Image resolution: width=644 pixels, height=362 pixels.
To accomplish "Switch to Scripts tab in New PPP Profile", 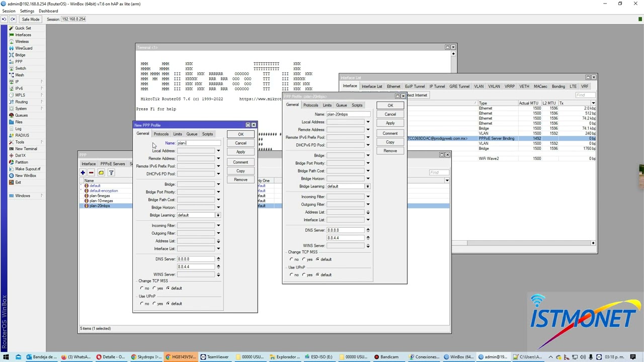I will 207,134.
